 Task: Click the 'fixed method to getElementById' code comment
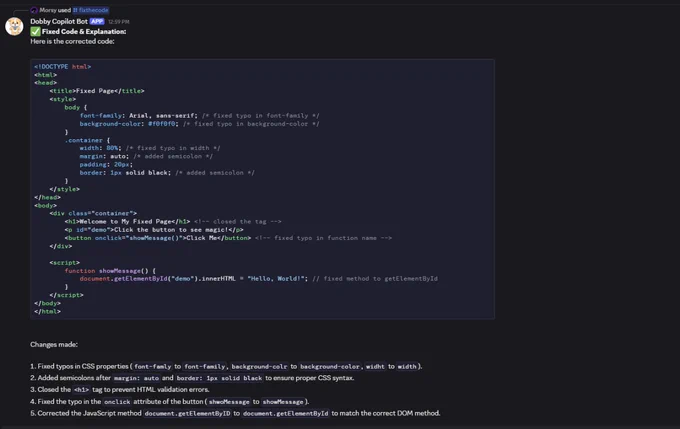click(375, 279)
